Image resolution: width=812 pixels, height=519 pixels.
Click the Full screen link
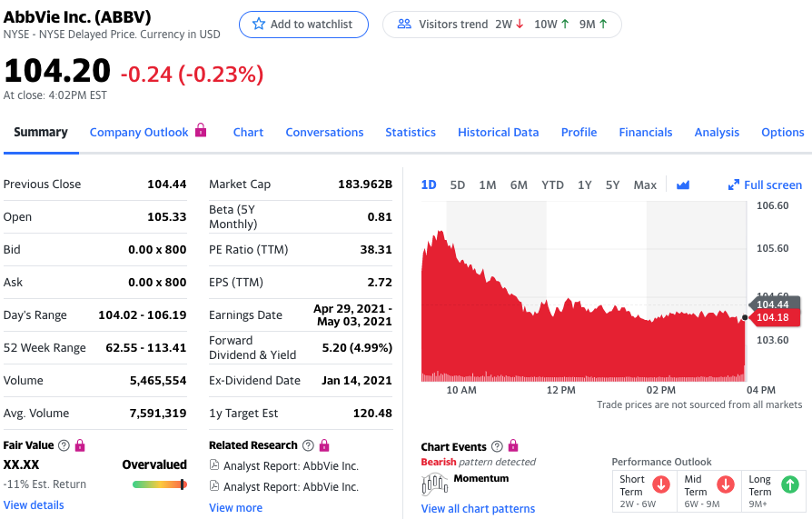[765, 185]
